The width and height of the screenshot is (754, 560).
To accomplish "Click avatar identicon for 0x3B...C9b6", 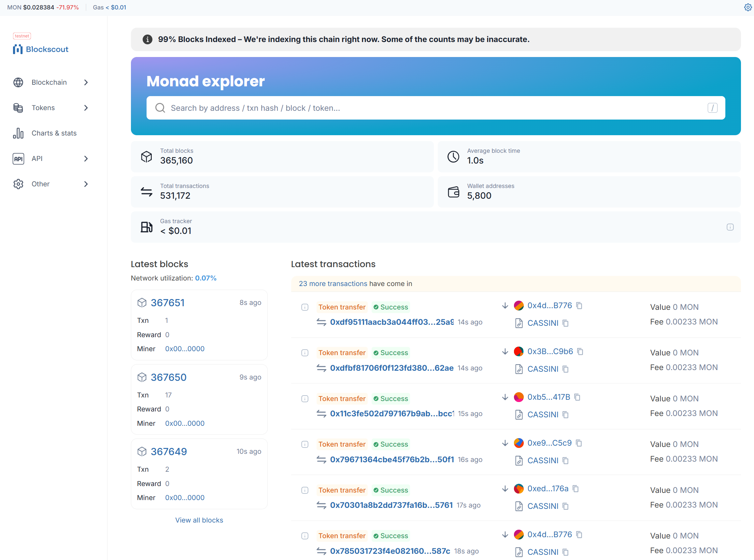I will (519, 351).
